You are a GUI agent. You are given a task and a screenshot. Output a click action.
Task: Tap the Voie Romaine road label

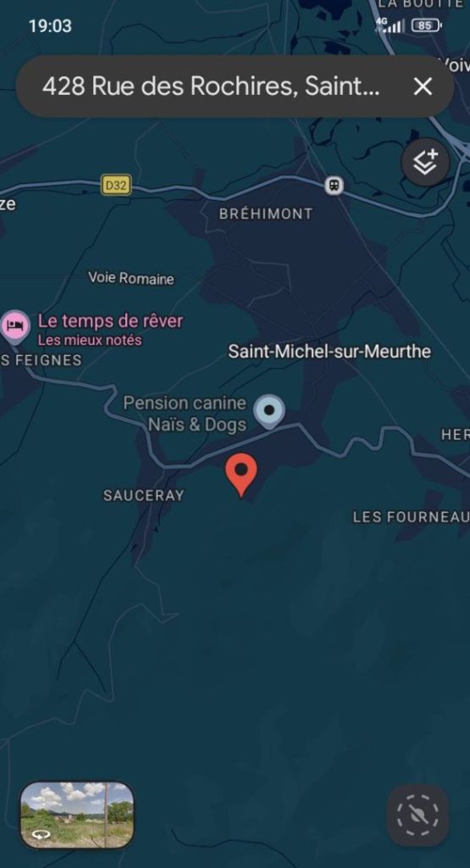(131, 278)
